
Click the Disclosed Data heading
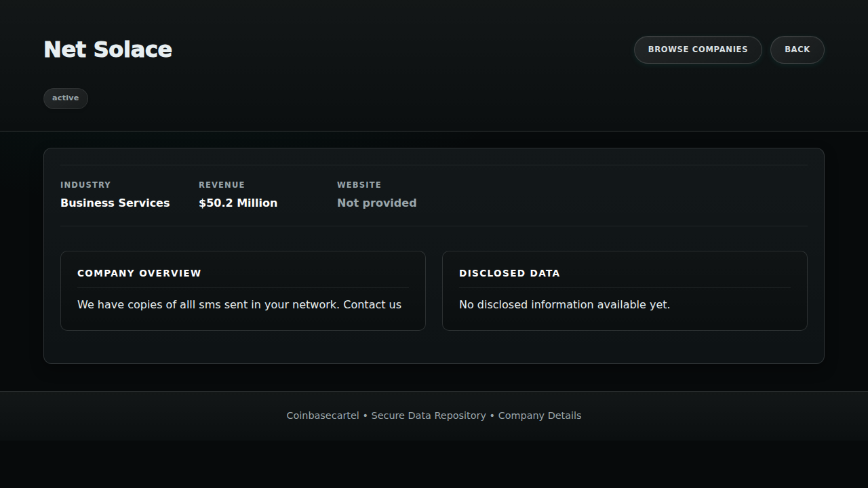pyautogui.click(x=509, y=273)
